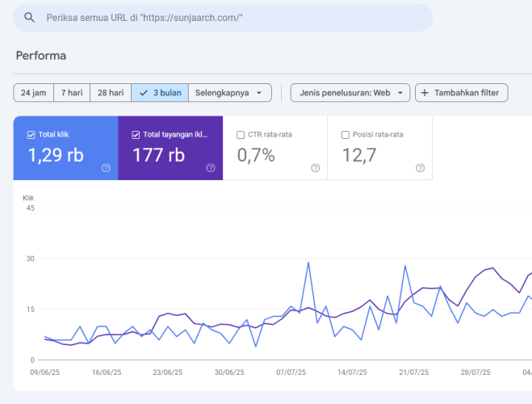Click the 07/07/25 date label on chart axis

pos(291,372)
